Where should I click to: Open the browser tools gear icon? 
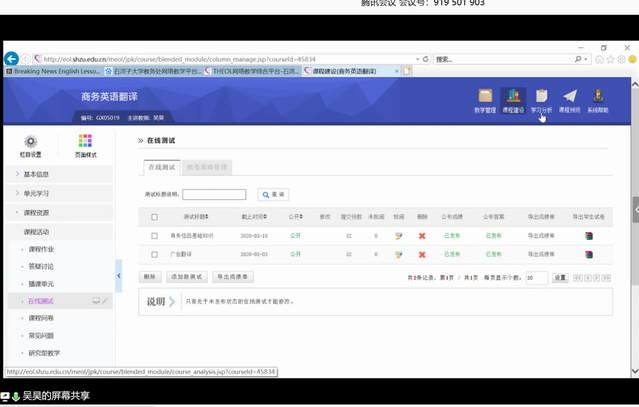pyautogui.click(x=621, y=59)
